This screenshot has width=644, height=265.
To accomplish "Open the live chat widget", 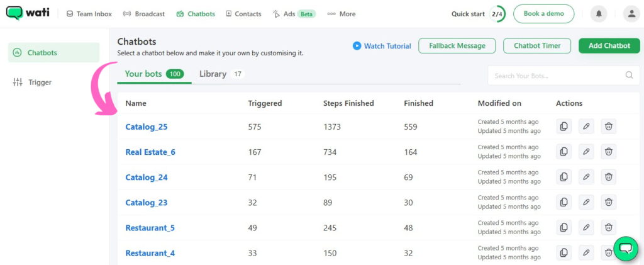I will pyautogui.click(x=625, y=249).
